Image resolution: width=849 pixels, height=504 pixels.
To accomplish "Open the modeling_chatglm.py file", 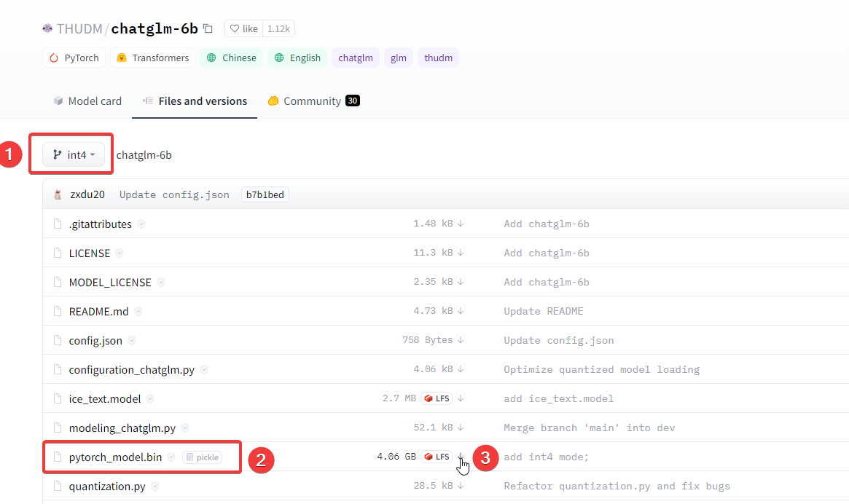I will pyautogui.click(x=122, y=428).
